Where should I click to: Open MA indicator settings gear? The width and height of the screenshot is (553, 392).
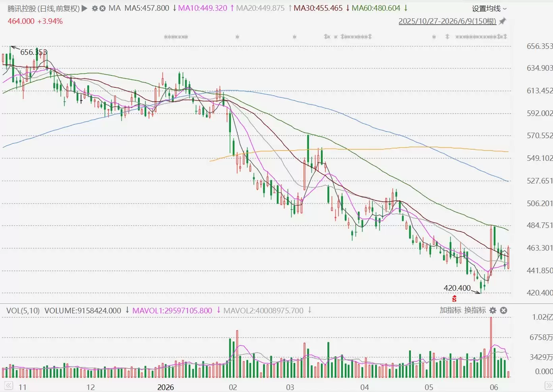(x=95, y=8)
